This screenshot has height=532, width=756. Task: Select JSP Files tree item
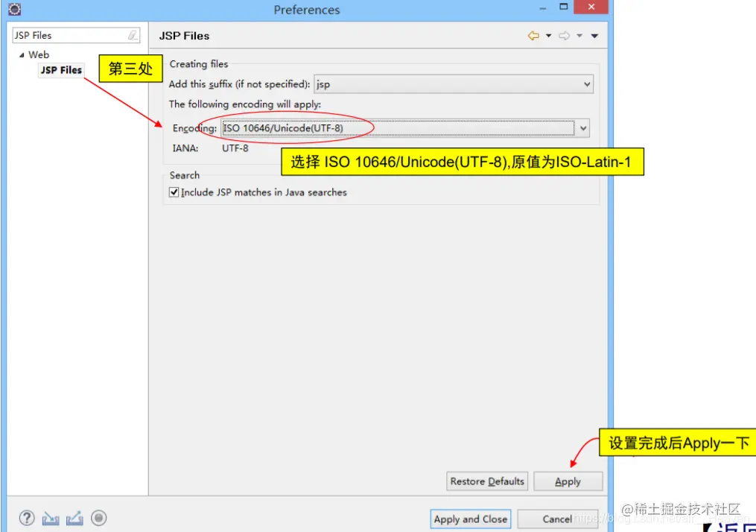click(61, 70)
